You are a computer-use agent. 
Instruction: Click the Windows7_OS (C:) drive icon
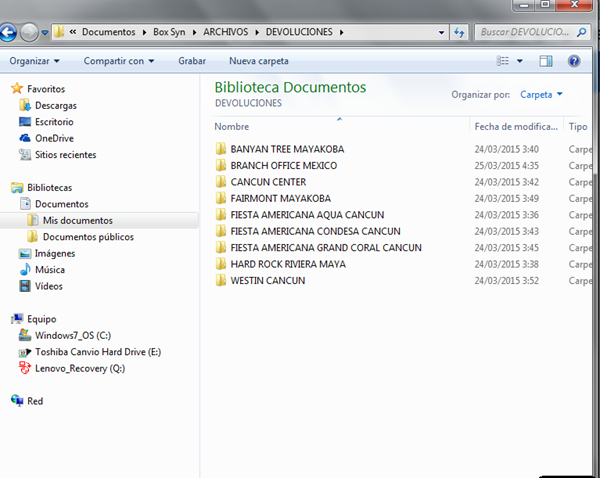click(x=25, y=335)
